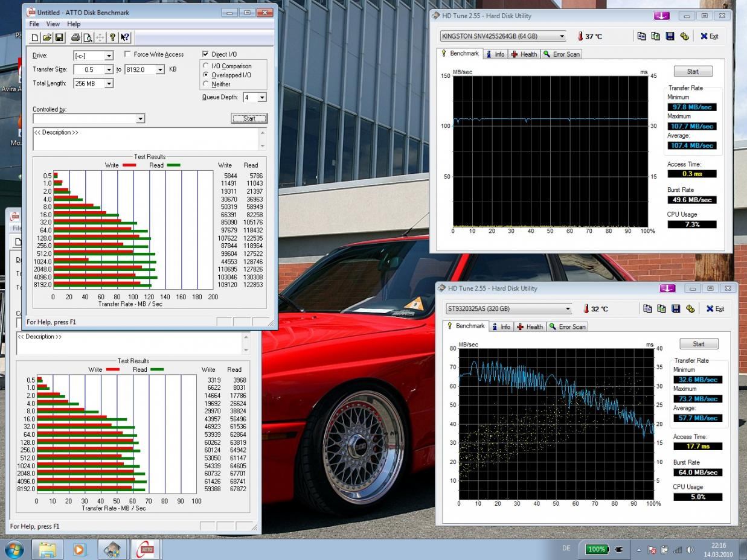Screen dimensions: 747x560
Task: Show hidden tray icons arrow
Action: coord(639,550)
